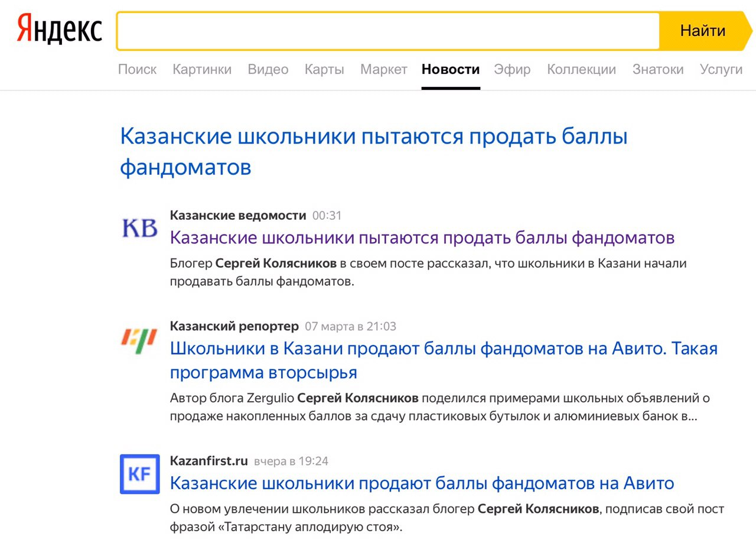Image resolution: width=756 pixels, height=553 pixels.
Task: Click snippet starting 'О новом увлечении школьников'
Action: [447, 518]
